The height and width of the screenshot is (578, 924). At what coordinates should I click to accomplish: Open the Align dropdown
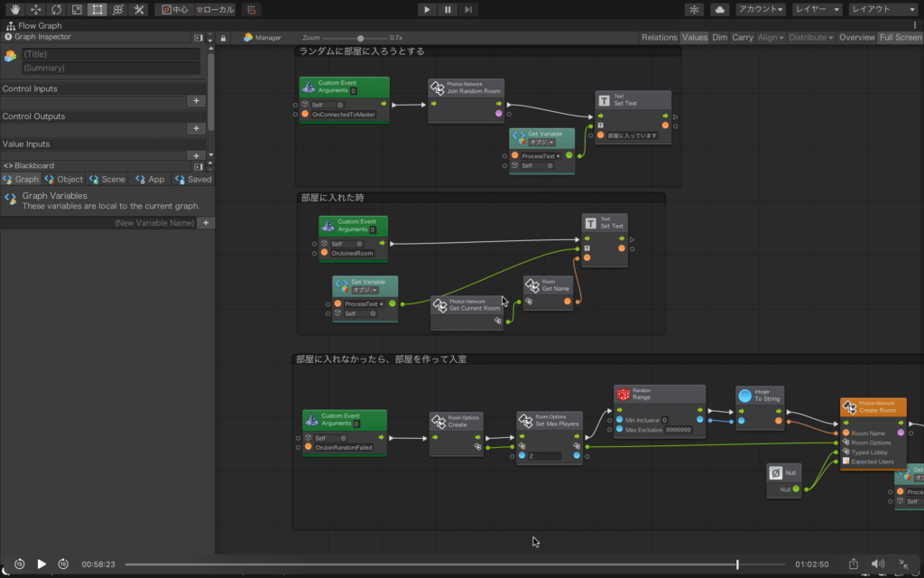click(x=771, y=37)
